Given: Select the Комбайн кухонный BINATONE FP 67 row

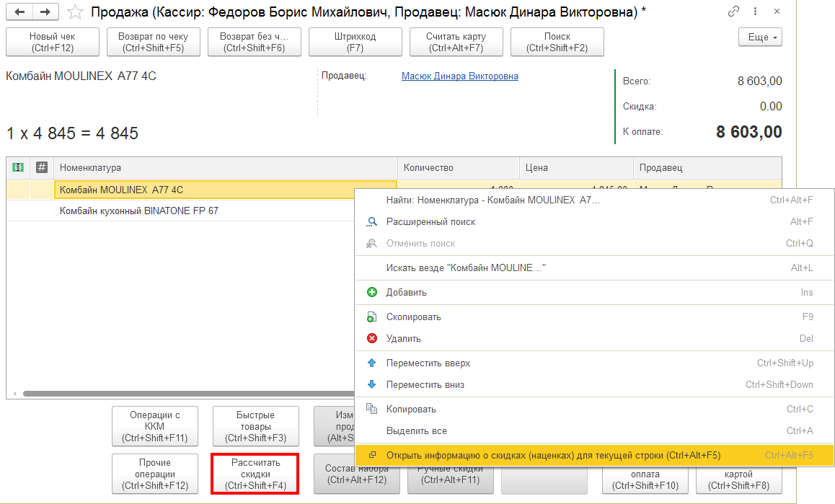Looking at the screenshot, I should click(180, 211).
